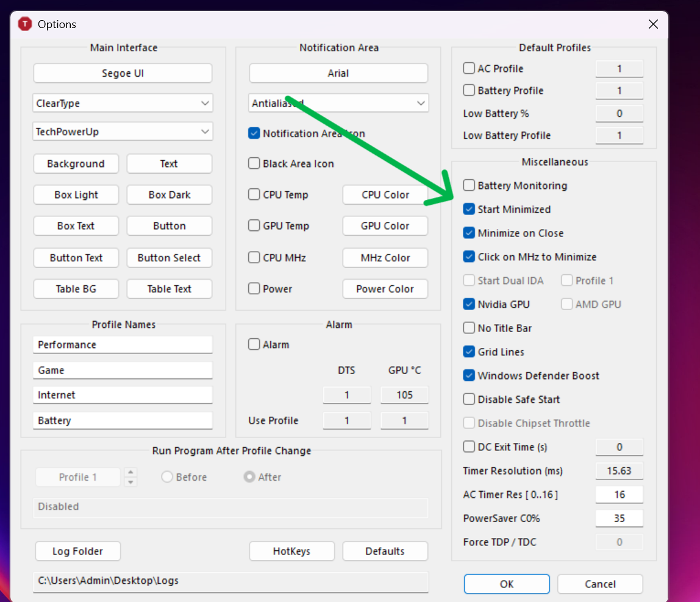
Task: Close the Options dialog
Action: click(x=653, y=24)
